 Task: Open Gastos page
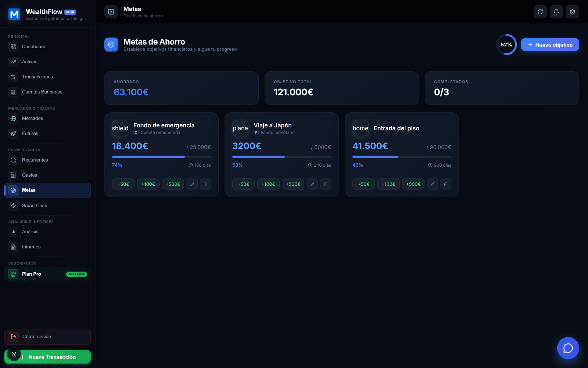(47, 175)
